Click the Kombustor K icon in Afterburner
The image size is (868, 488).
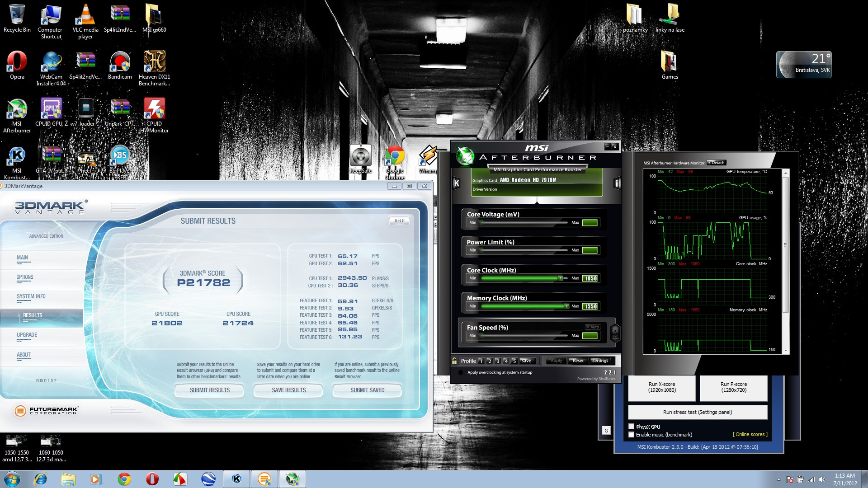(456, 183)
